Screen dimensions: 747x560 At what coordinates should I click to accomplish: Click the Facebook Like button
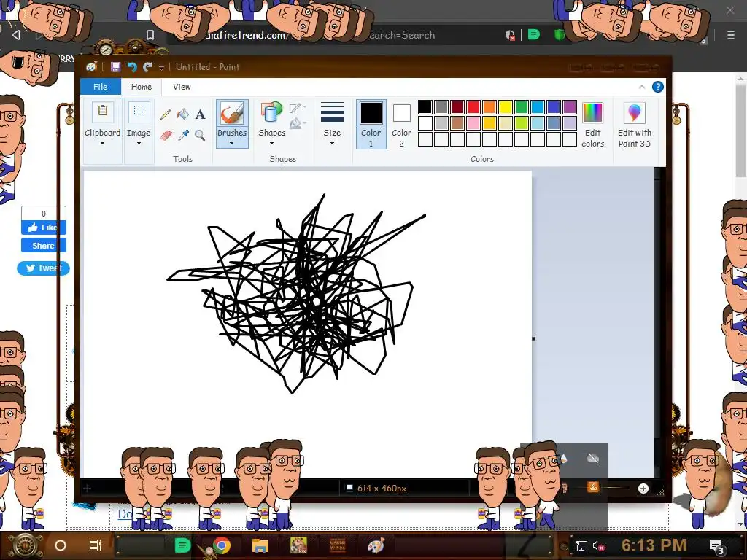(x=43, y=227)
